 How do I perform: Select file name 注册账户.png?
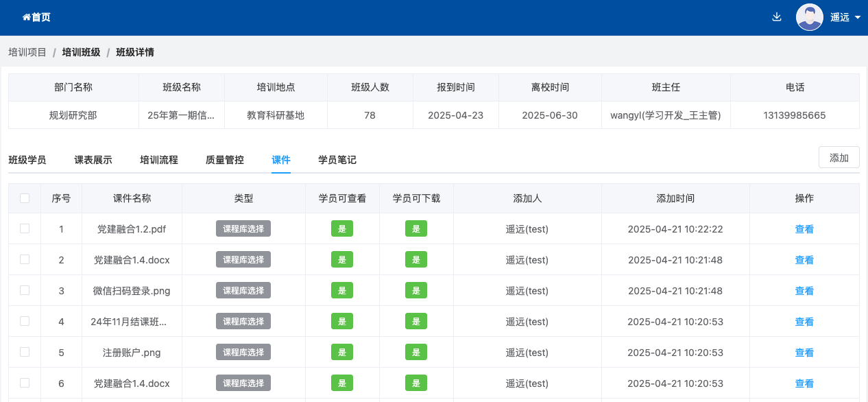pos(132,353)
